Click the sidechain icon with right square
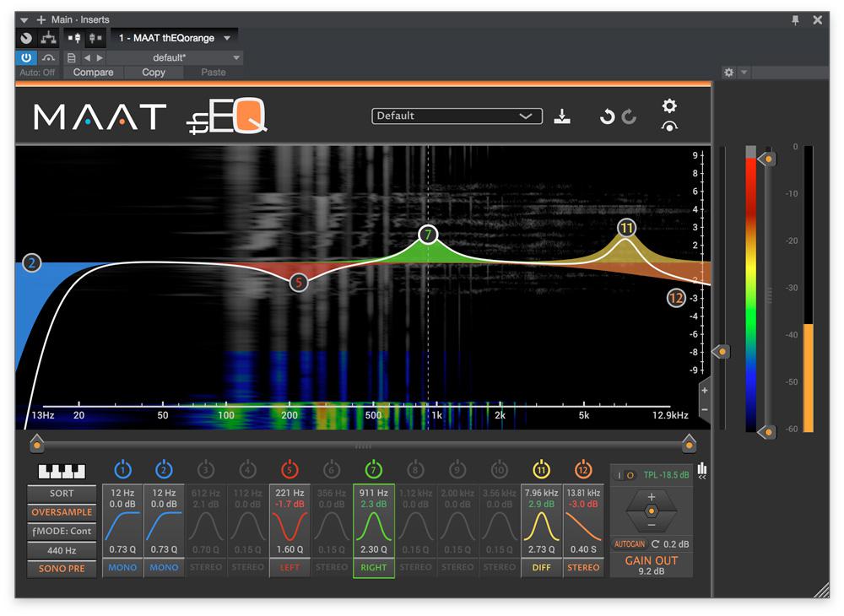844x616 pixels. point(95,38)
